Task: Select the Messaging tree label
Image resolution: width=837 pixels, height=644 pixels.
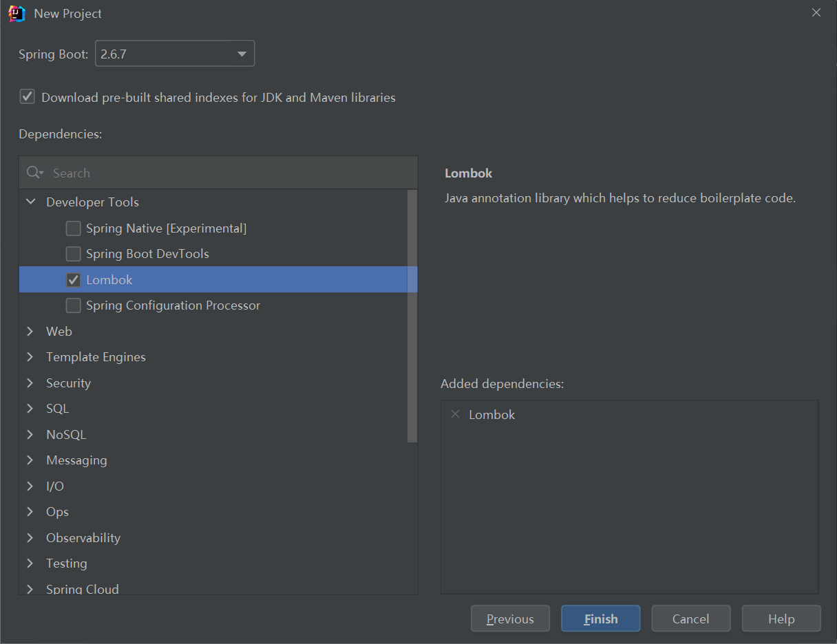Action: pos(76,460)
